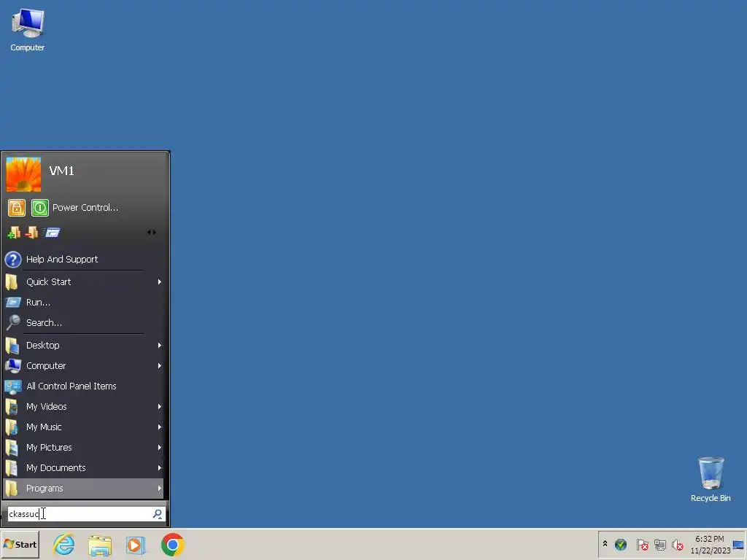
Task: Click the Help And Support question-mark icon
Action: pos(13,260)
